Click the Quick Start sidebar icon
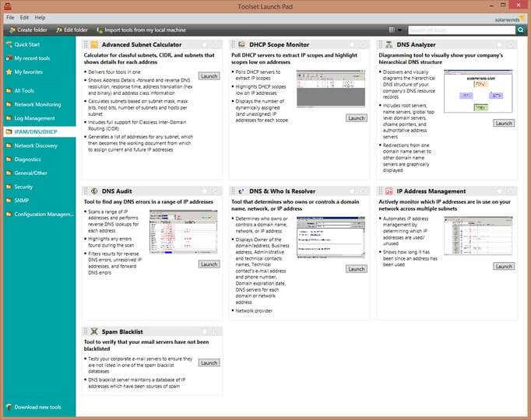The height and width of the screenshot is (420, 531). 9,44
